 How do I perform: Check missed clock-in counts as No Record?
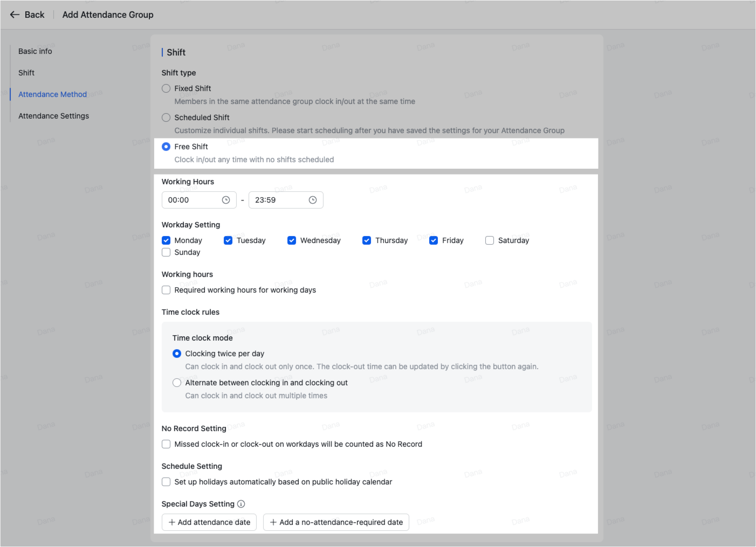(x=166, y=444)
